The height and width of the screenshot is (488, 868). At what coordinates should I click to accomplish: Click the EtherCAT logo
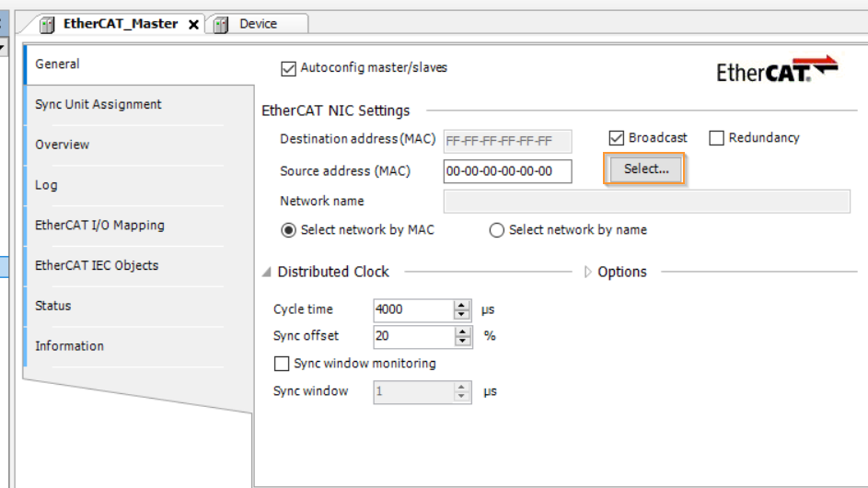point(777,69)
